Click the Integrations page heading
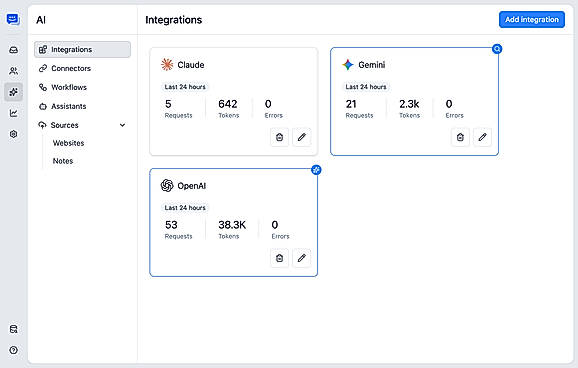Screen dimensions: 578x368 pyautogui.click(x=174, y=20)
